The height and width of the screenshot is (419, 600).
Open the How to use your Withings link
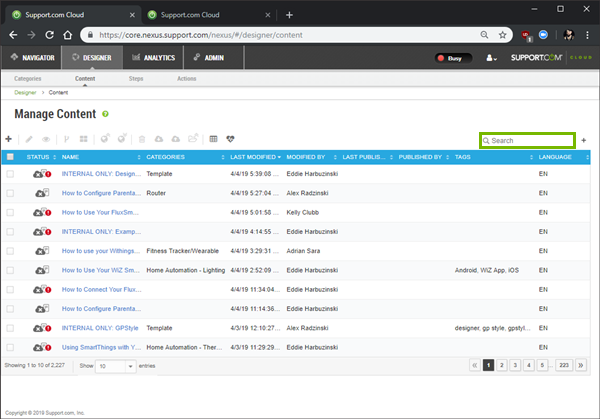pos(101,251)
